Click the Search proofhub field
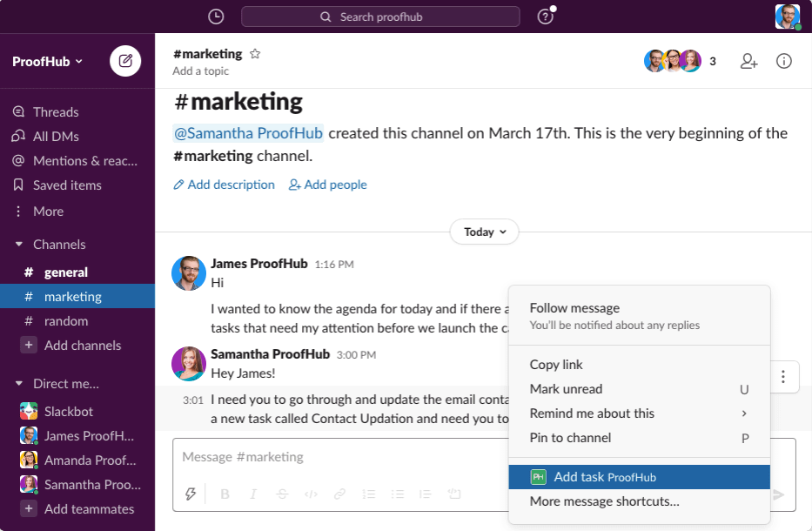Viewport: 812px width, 531px height. 380,16
